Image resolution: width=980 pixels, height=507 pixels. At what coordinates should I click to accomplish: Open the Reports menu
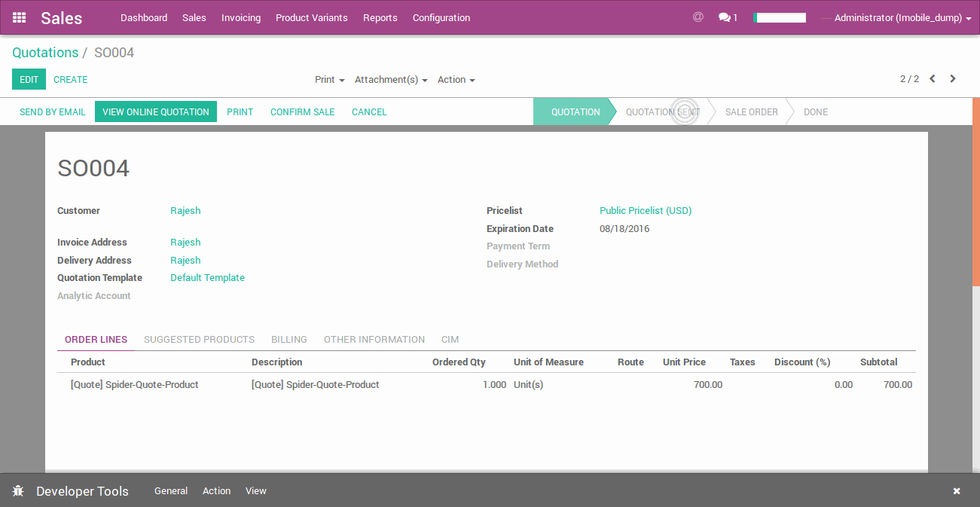(380, 17)
